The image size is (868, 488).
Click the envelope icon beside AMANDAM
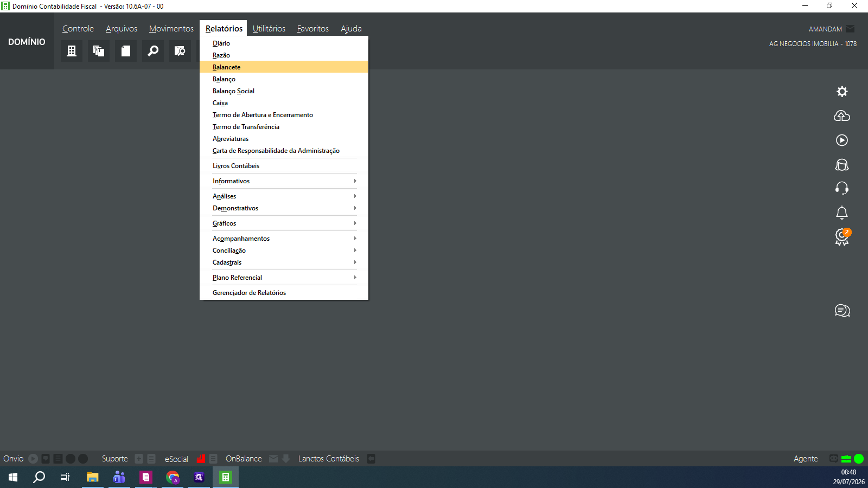point(850,29)
